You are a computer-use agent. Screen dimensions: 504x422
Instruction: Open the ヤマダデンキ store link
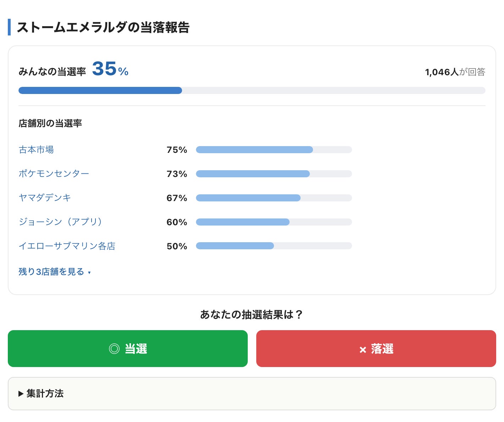45,198
